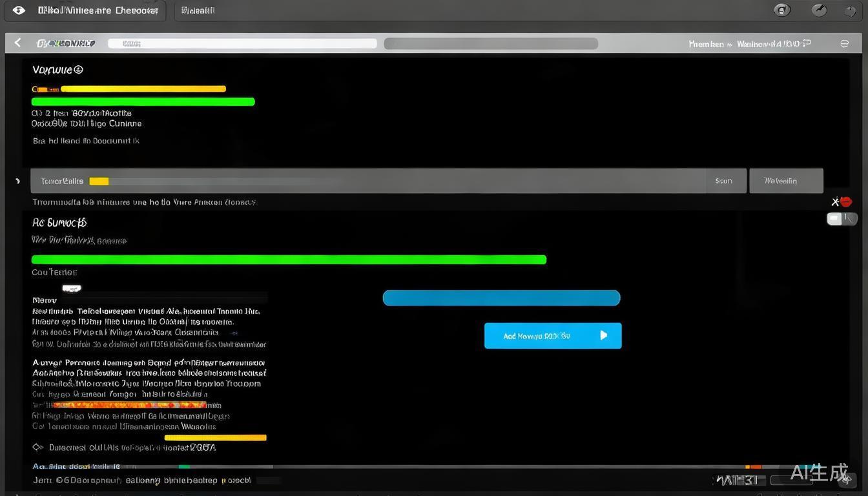Open the long gray bar with the yellow marker
The image size is (868, 496).
(x=368, y=181)
